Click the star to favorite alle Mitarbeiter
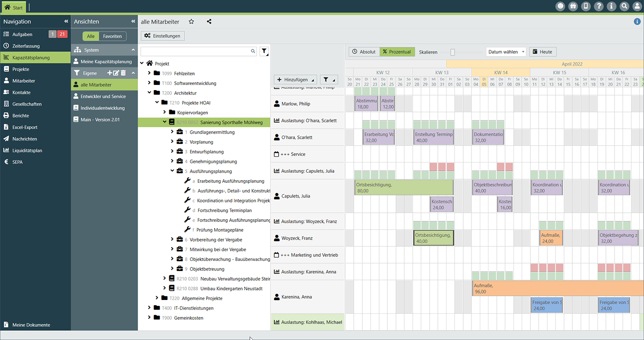The width and height of the screenshot is (644, 340). pyautogui.click(x=191, y=22)
